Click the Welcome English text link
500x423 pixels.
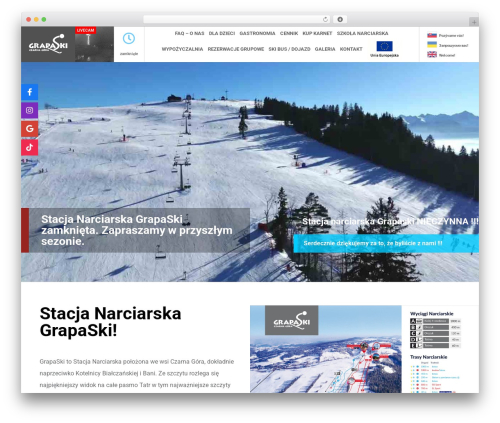click(x=447, y=55)
